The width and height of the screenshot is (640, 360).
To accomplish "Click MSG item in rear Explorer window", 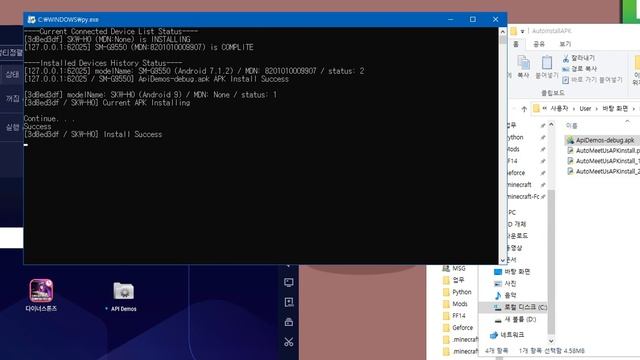I will click(x=454, y=268).
